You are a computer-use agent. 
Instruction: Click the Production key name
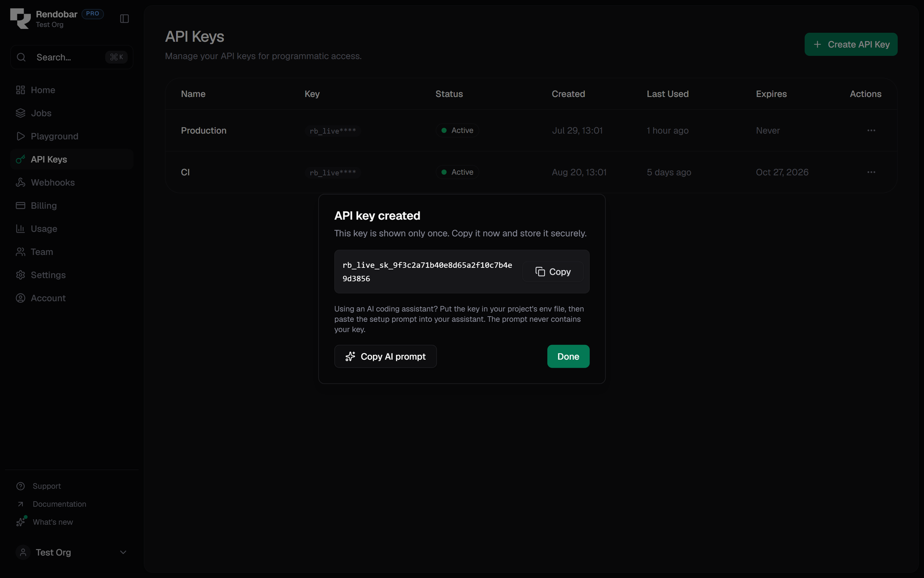[204, 131]
